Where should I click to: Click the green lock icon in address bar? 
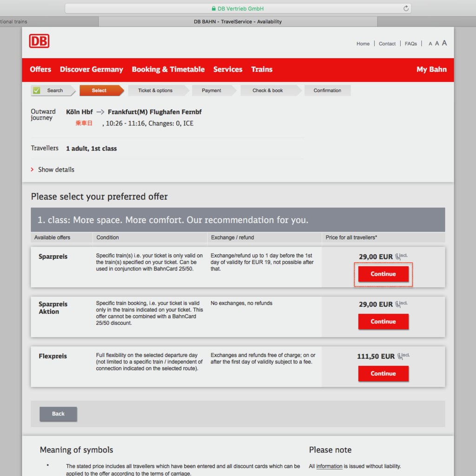click(214, 8)
